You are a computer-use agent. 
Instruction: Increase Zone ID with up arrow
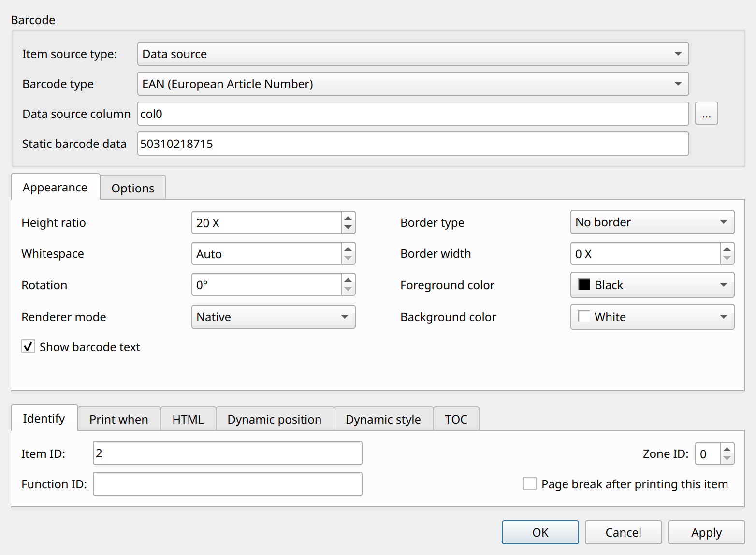(x=727, y=449)
